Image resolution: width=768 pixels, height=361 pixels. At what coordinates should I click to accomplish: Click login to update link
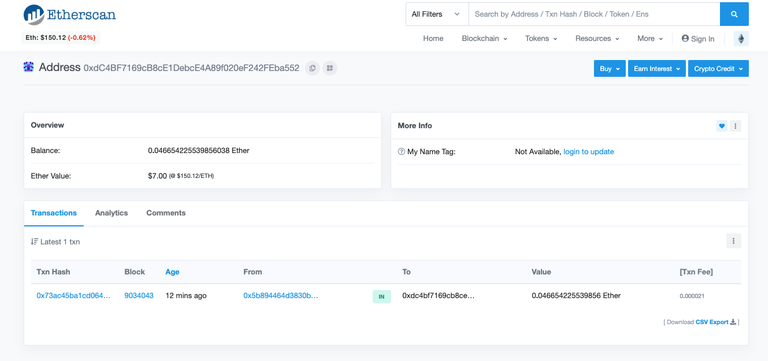coord(589,152)
